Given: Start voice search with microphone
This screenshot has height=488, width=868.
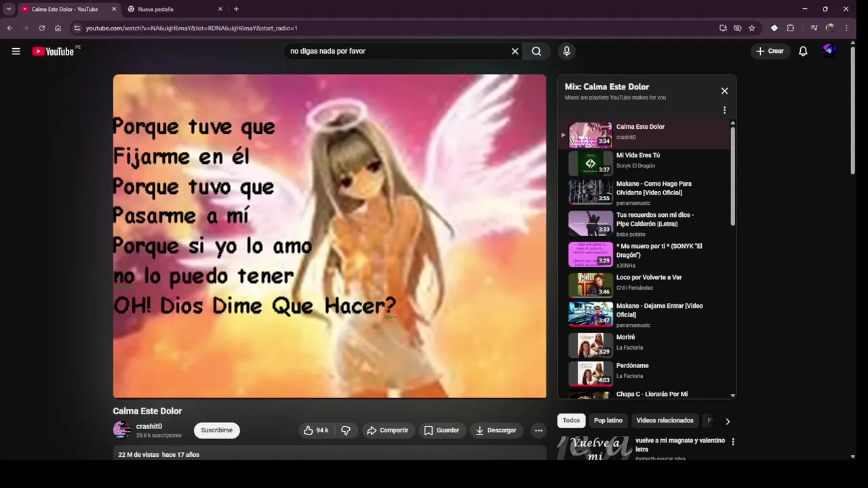Looking at the screenshot, I should pyautogui.click(x=567, y=51).
